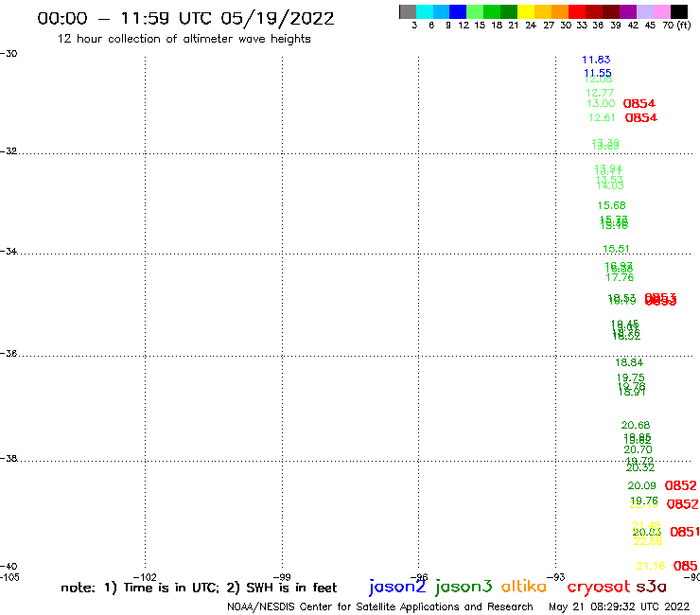
Task: Click the NOAA/NESDIS Center footer credit
Action: tap(380, 606)
